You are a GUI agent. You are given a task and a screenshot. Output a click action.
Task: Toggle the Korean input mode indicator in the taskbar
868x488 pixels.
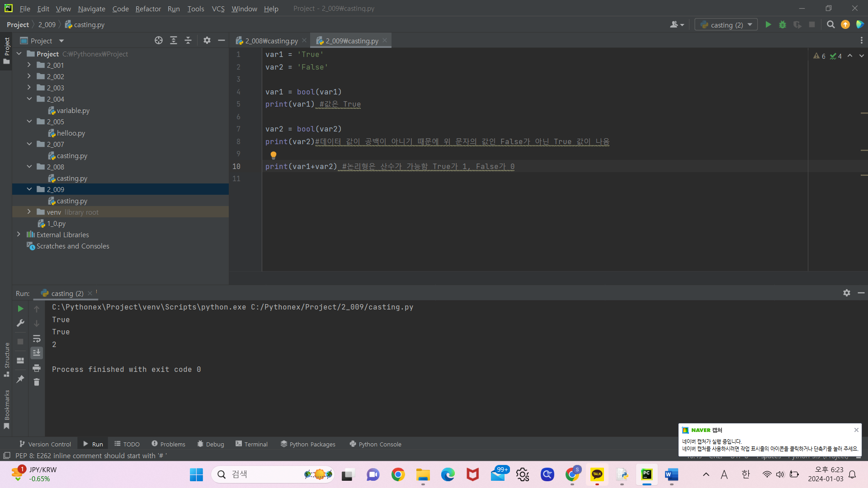[x=745, y=474]
